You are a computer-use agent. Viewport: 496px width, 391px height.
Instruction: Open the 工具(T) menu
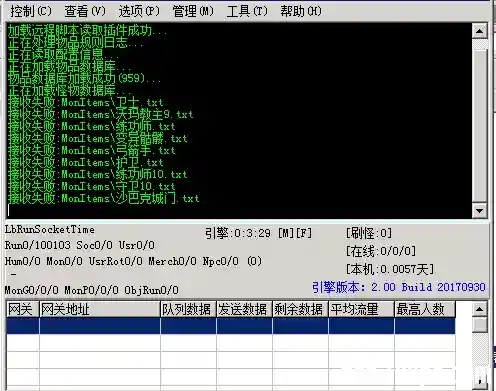tap(247, 11)
